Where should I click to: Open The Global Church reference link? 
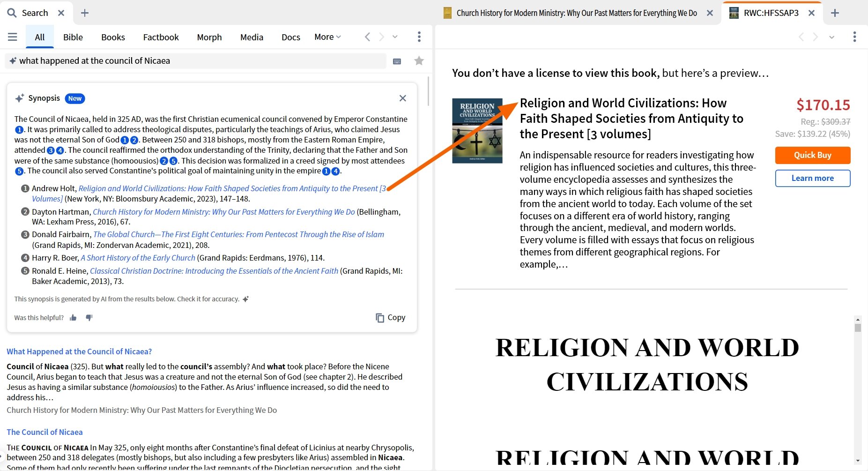[238, 234]
